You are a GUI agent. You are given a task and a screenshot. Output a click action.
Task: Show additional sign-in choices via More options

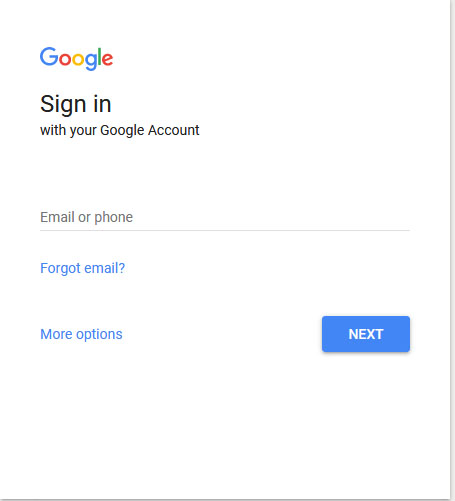pos(81,334)
